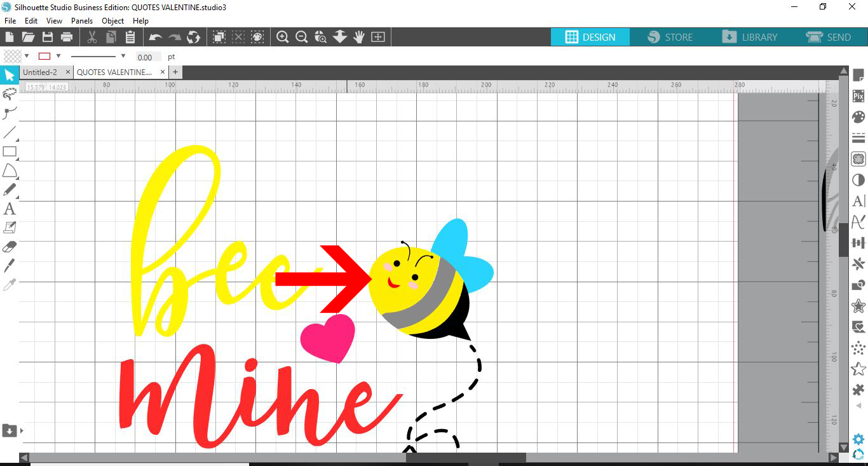The width and height of the screenshot is (868, 466).
Task: Open the Rhinestones dotted panel
Action: [858, 348]
